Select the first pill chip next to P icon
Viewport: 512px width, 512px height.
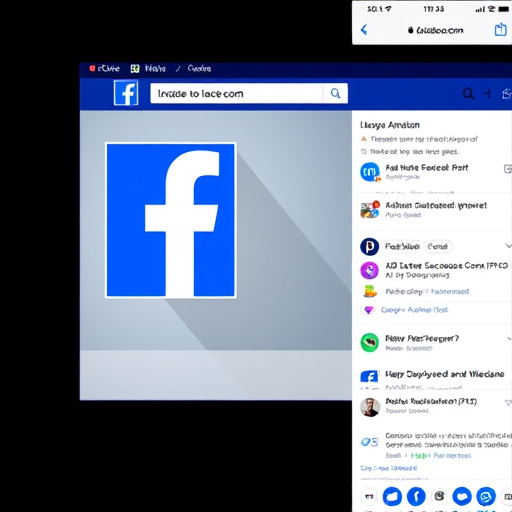[402, 247]
